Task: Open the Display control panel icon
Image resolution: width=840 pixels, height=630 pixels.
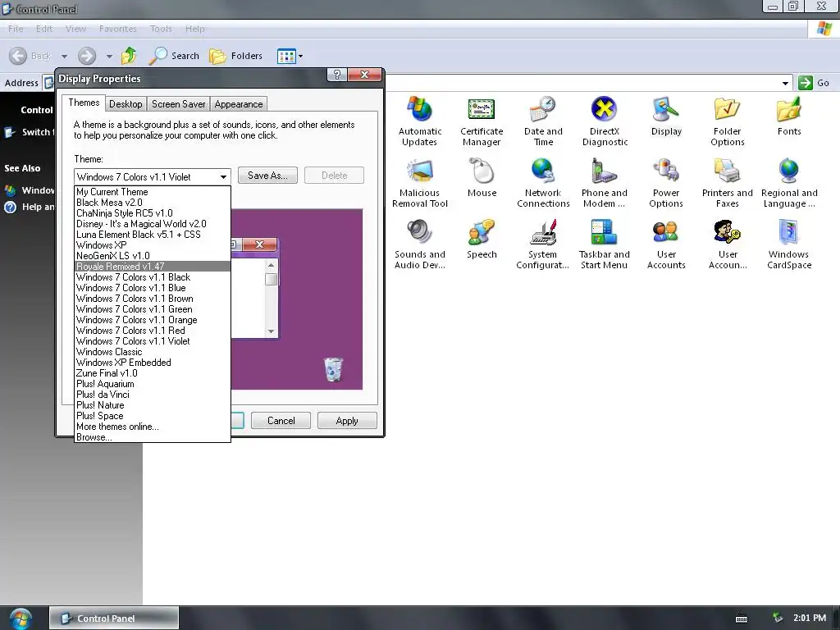Action: point(666,116)
